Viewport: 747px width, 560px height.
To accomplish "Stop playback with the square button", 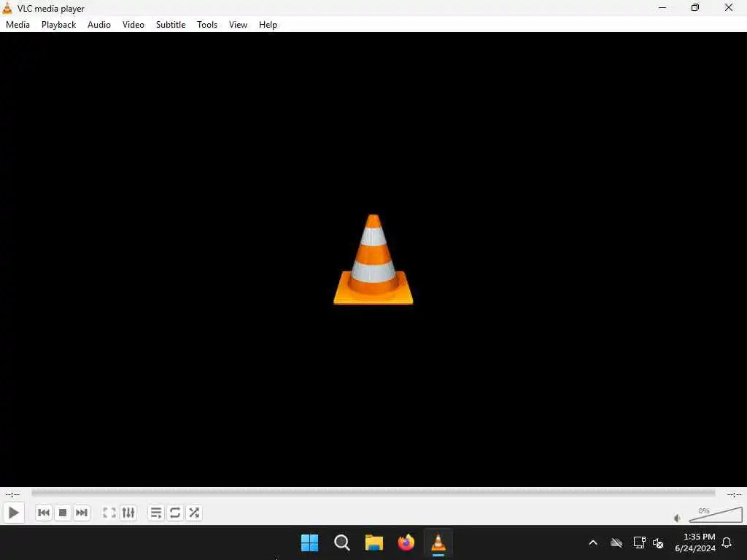I will [63, 513].
